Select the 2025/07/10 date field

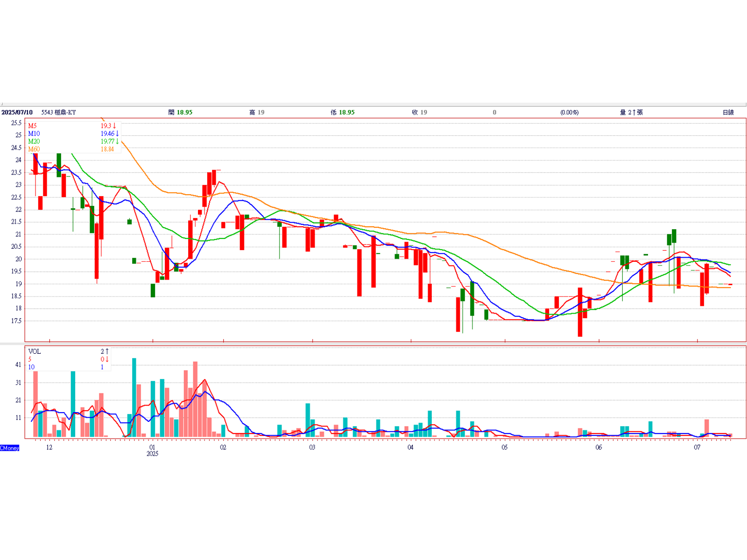click(x=17, y=112)
